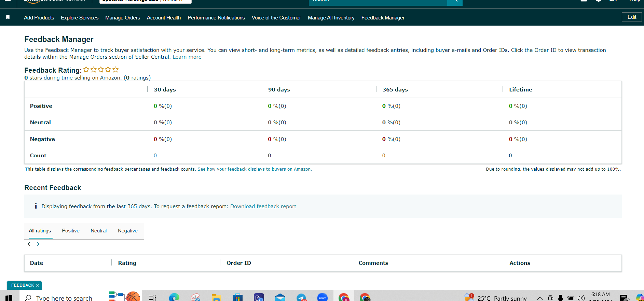Image resolution: width=644 pixels, height=301 pixels.
Task: Click the Edit button in the favorites bar
Action: click(632, 17)
